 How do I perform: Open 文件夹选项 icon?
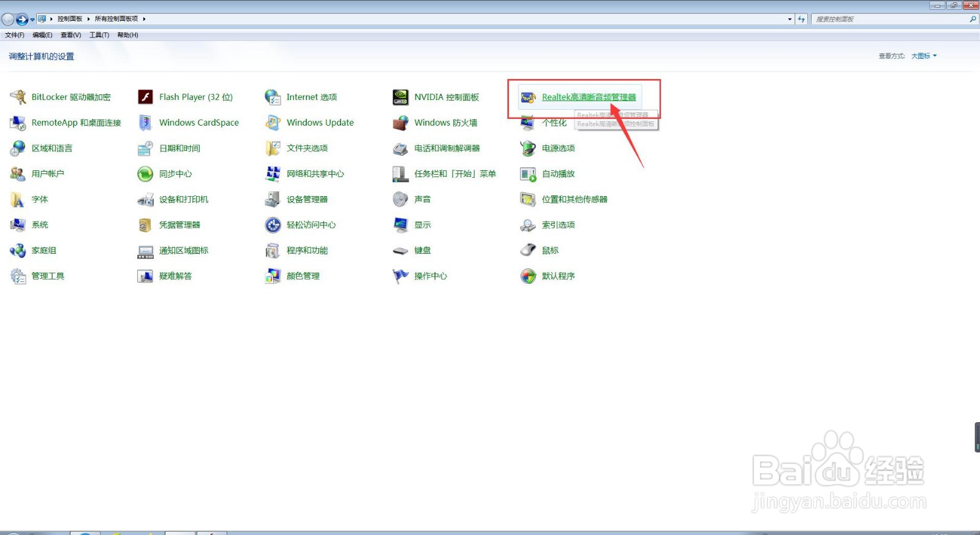273,148
